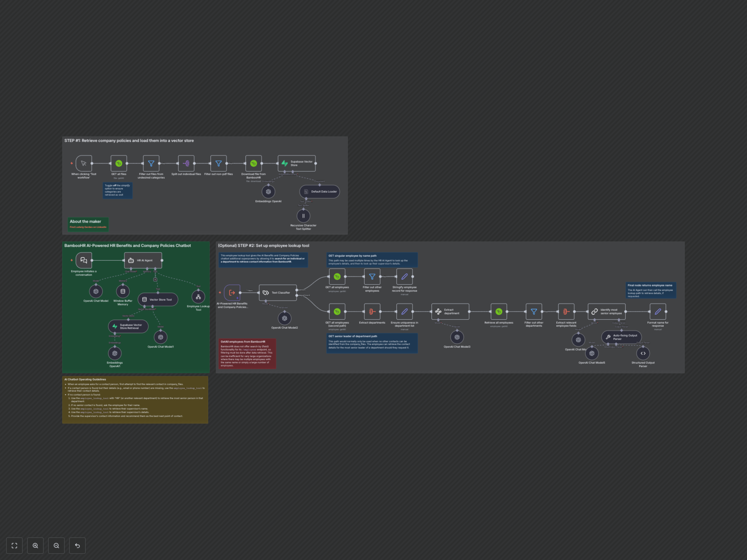Select the Default Data Loader node
The height and width of the screenshot is (560, 747).
coord(319,191)
